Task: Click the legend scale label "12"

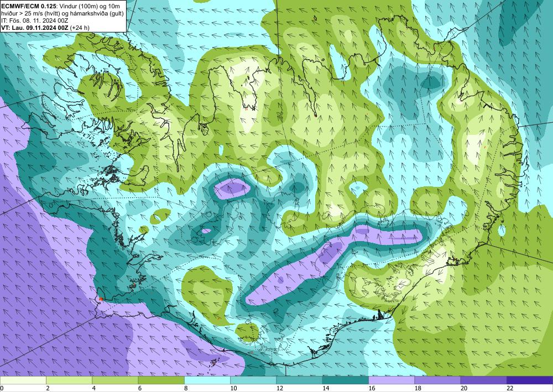Action: pos(280,389)
